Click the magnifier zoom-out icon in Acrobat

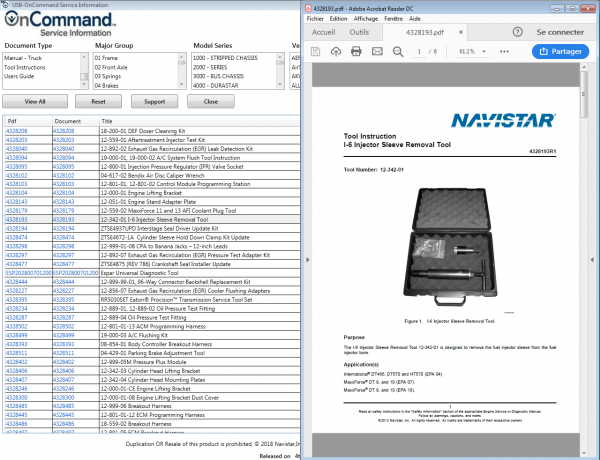pyautogui.click(x=398, y=52)
